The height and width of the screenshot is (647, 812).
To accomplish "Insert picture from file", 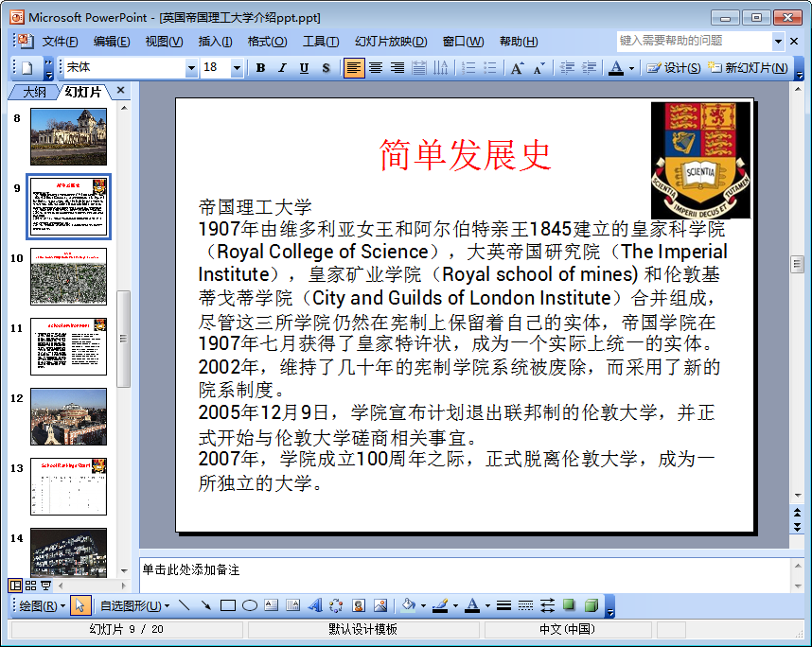I will click(x=380, y=605).
